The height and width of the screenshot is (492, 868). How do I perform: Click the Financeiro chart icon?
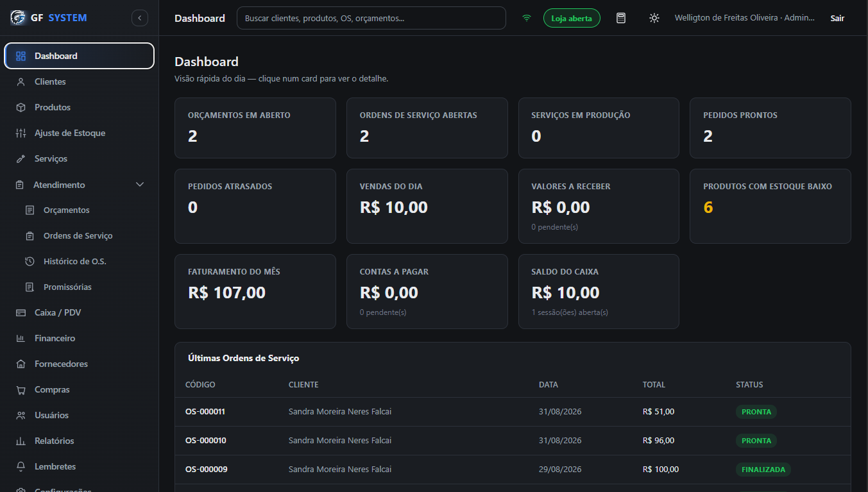[x=21, y=338]
